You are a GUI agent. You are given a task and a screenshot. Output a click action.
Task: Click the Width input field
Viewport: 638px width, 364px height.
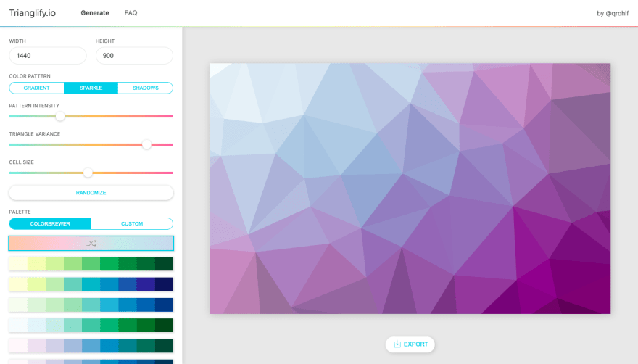(48, 55)
